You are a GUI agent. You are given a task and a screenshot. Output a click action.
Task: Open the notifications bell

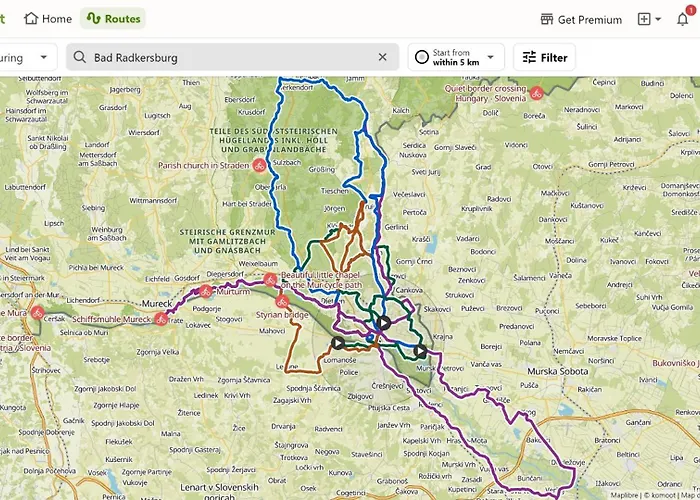click(682, 19)
